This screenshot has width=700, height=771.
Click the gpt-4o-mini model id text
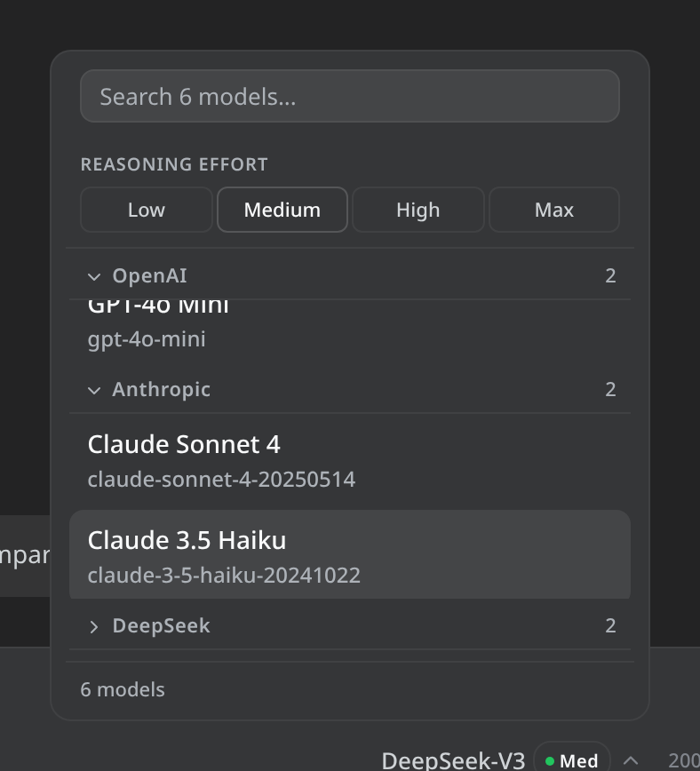point(147,339)
